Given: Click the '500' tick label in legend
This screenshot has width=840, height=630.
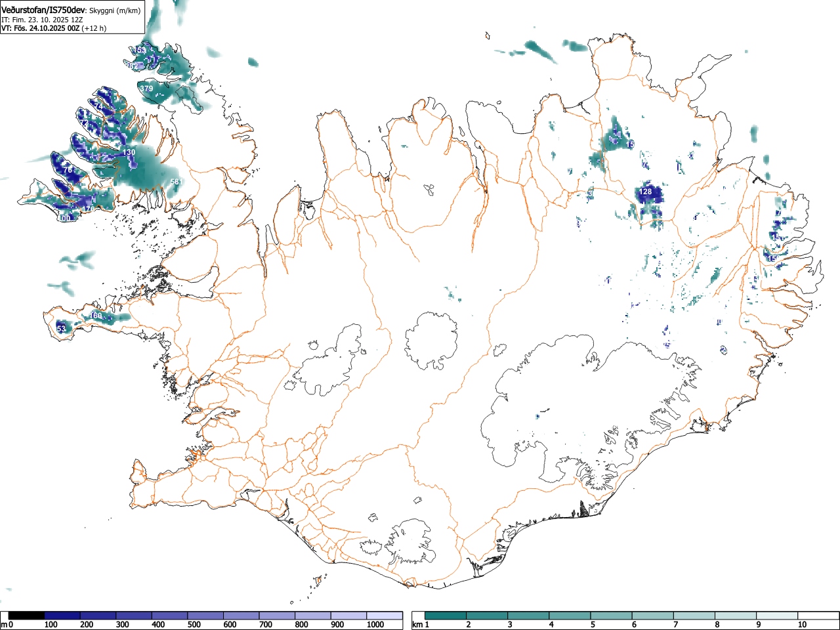Looking at the screenshot, I should pos(194,625).
